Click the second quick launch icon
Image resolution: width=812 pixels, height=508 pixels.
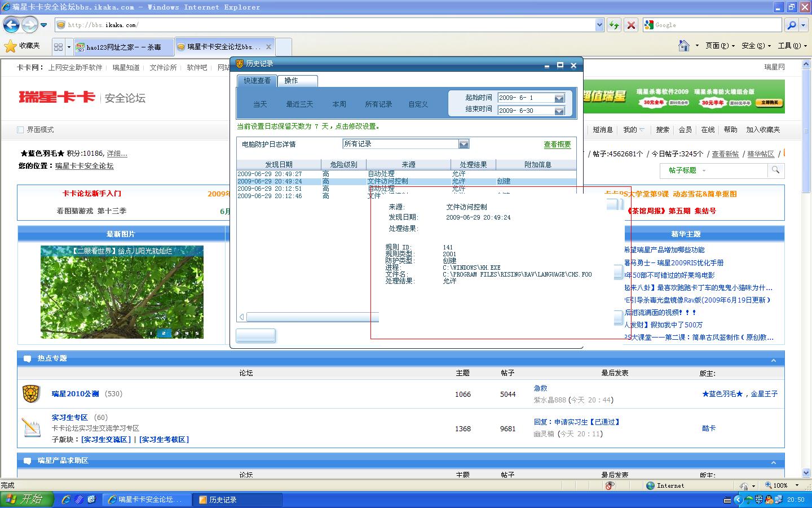(x=78, y=500)
